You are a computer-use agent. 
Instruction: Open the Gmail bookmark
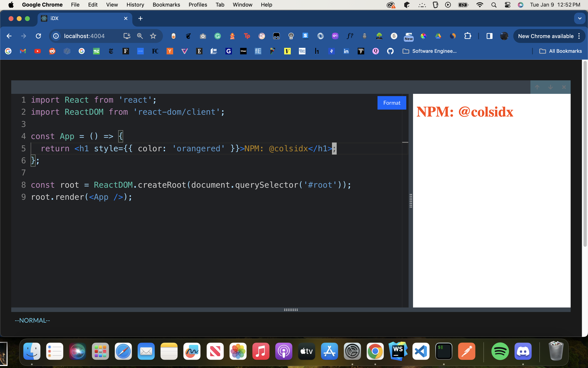click(23, 51)
